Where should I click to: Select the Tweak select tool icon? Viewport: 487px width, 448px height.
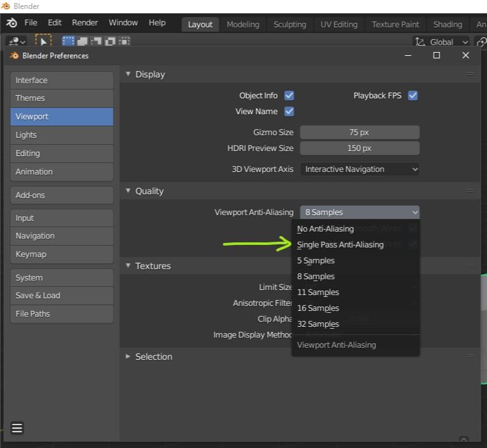click(43, 41)
